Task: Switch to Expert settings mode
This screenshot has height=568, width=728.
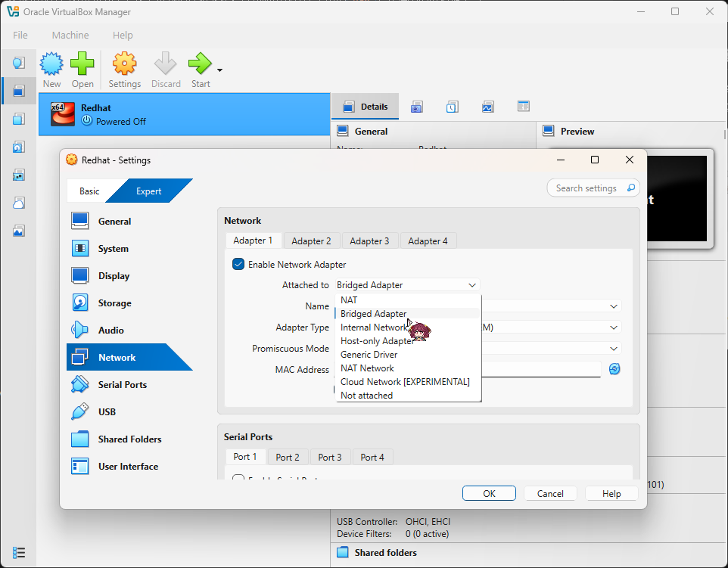Action: [x=149, y=191]
